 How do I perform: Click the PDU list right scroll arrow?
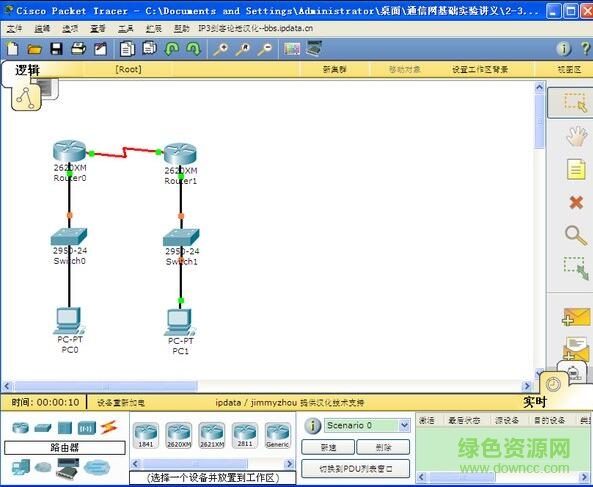click(x=585, y=477)
